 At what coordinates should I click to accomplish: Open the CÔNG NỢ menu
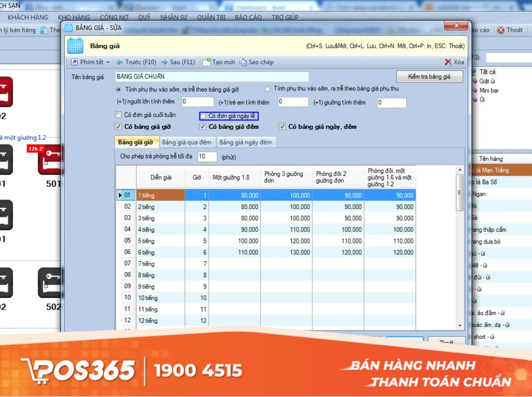coord(114,17)
